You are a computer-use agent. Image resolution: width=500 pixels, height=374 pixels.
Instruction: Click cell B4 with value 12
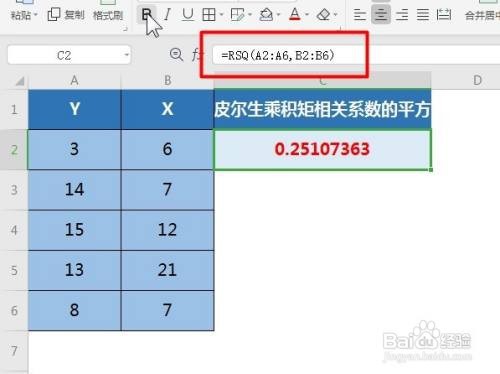167,230
